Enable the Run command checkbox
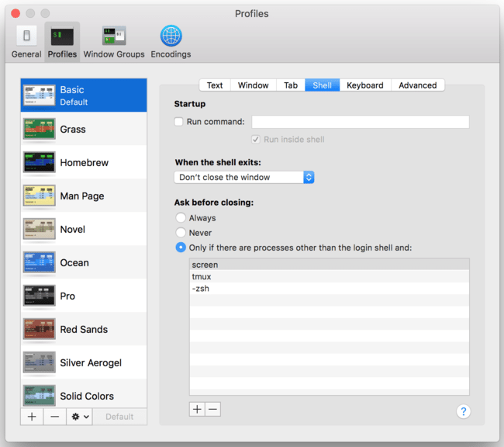The width and height of the screenshot is (504, 447). click(179, 122)
